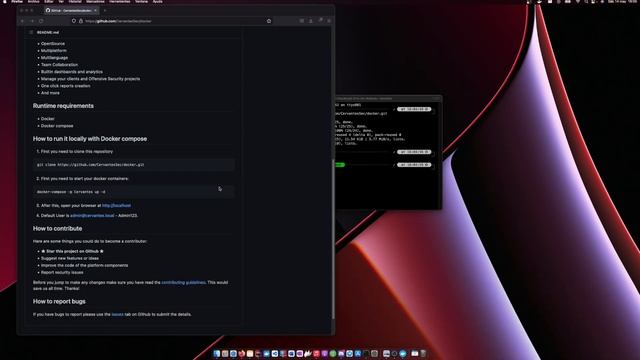Click the admin@cervantes.local email link
Viewport: 640px width, 360px height.
point(92,216)
